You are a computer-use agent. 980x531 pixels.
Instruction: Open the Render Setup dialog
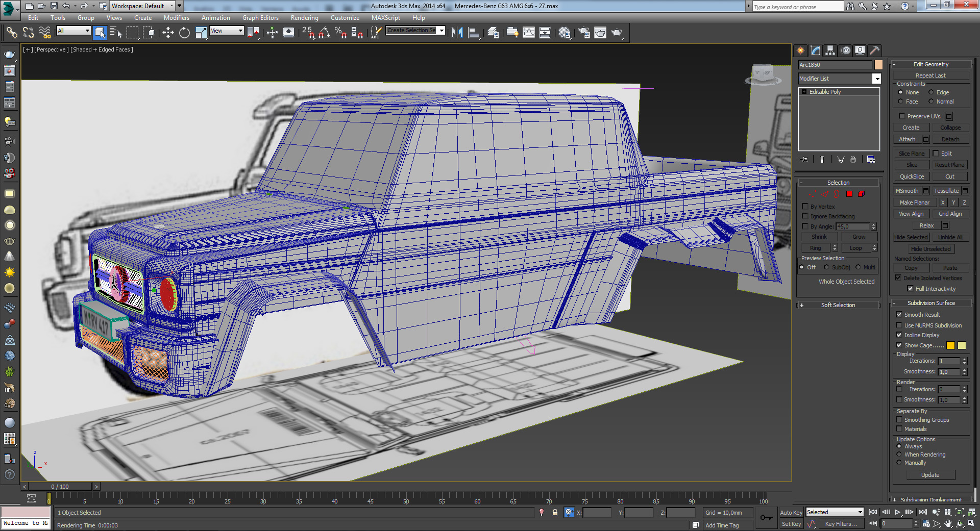click(584, 33)
